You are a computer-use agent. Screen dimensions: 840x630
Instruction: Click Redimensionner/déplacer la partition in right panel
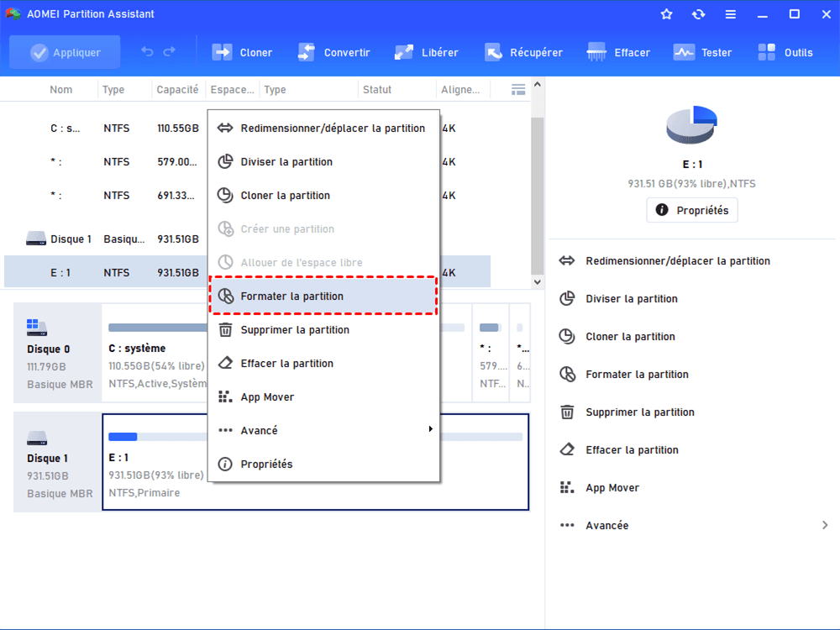664,261
